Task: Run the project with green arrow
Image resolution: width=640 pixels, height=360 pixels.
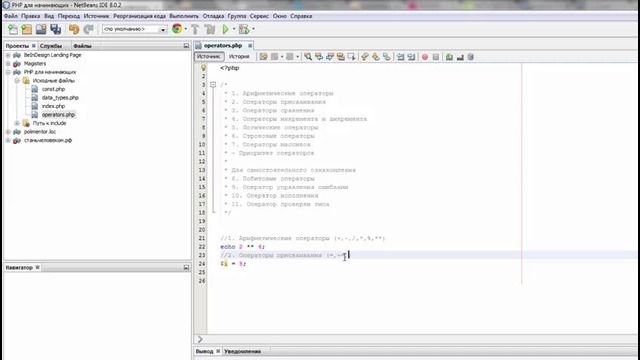Action: pyautogui.click(x=225, y=29)
